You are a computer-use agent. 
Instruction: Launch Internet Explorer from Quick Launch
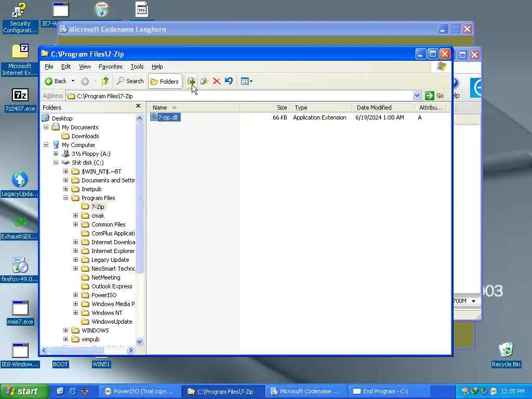(x=72, y=391)
